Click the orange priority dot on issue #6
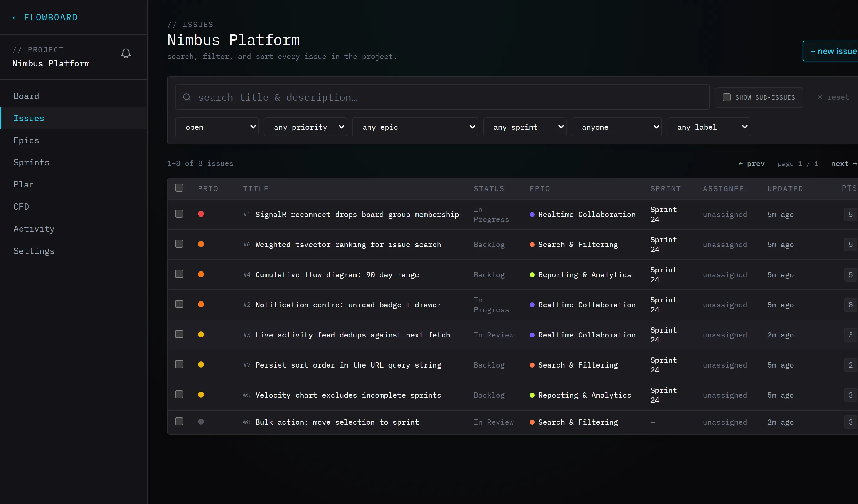Image resolution: width=858 pixels, height=504 pixels. (201, 244)
